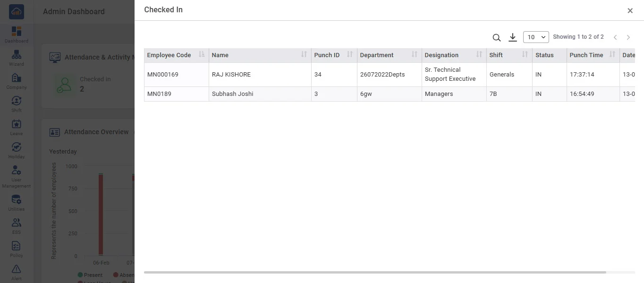Open the rows-per-page dropdown showing 10

[x=536, y=37]
